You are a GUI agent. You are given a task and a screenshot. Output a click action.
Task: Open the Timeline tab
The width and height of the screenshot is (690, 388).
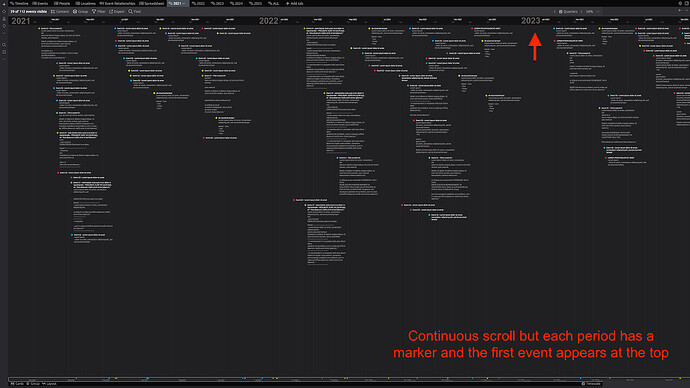[19, 3]
